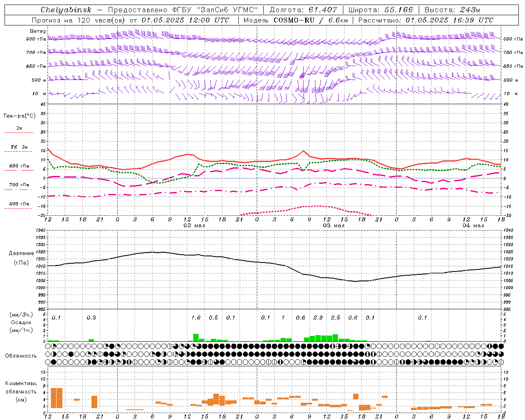The width and height of the screenshot is (525, 420).
Task: Click the 0.3 precipitation amount
Action: pos(91,317)
